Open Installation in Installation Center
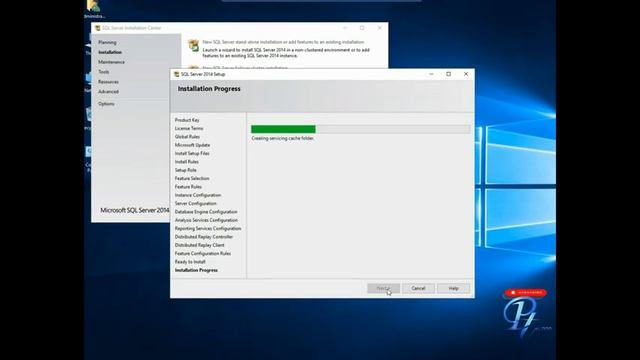Viewport: 640px width, 360px height. click(110, 52)
